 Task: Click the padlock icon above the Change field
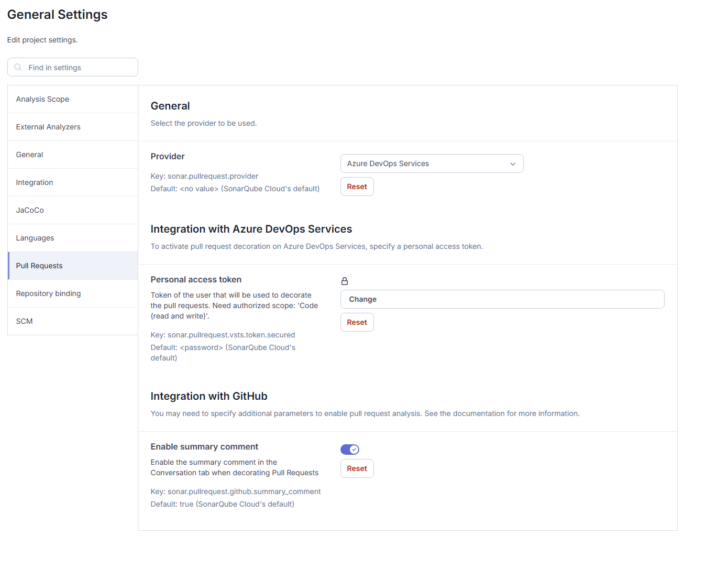(x=345, y=281)
